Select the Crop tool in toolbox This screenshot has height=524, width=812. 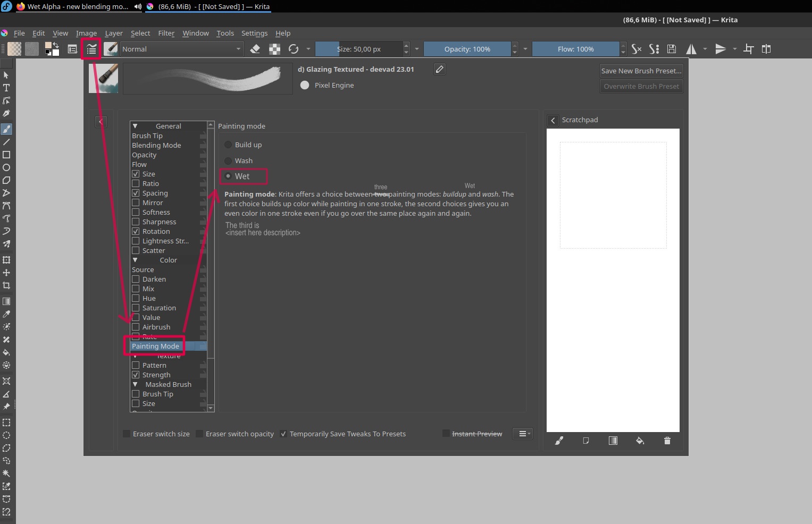pos(6,285)
